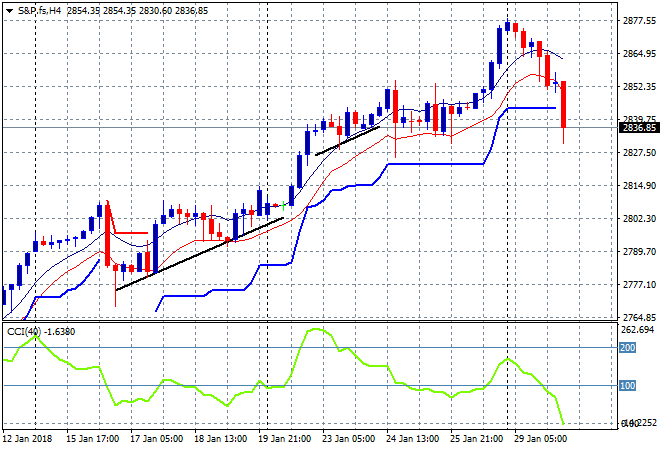The width and height of the screenshot is (660, 450).
Task: Click the 19 Jan 21:00 time label
Action: tap(285, 439)
